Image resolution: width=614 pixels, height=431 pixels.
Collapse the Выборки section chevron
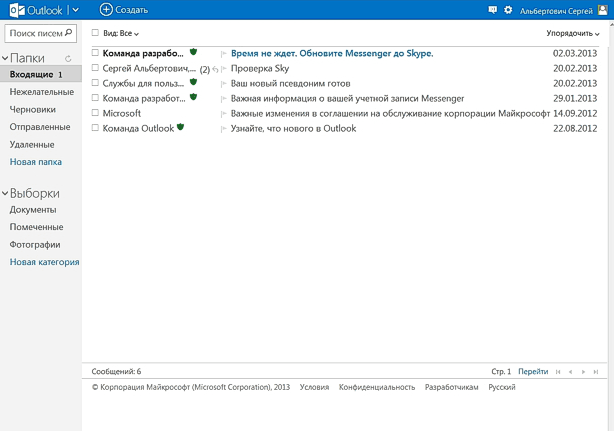pos(5,193)
